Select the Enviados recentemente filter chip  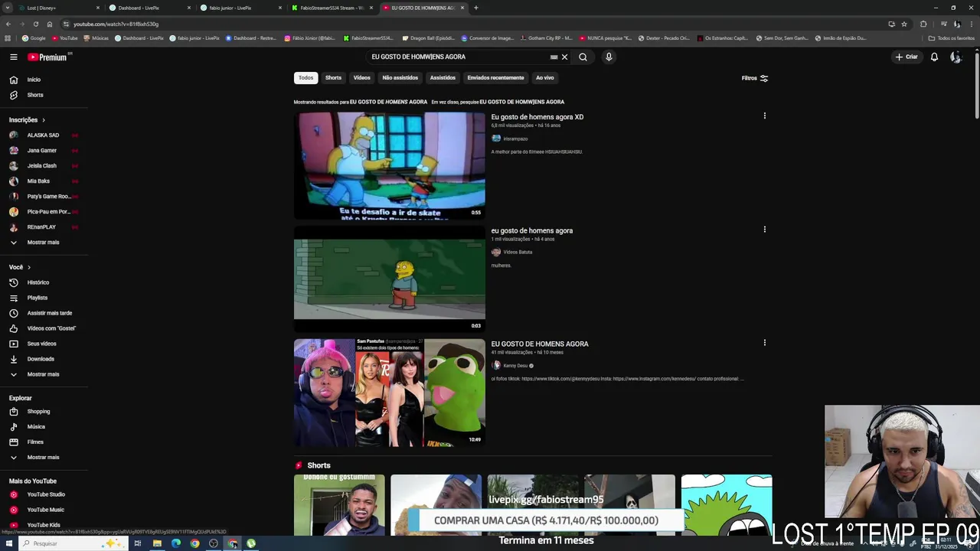[x=495, y=78]
